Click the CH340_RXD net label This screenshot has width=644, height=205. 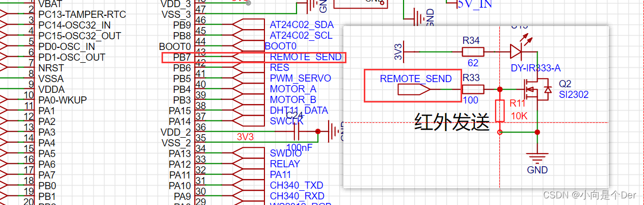[297, 196]
